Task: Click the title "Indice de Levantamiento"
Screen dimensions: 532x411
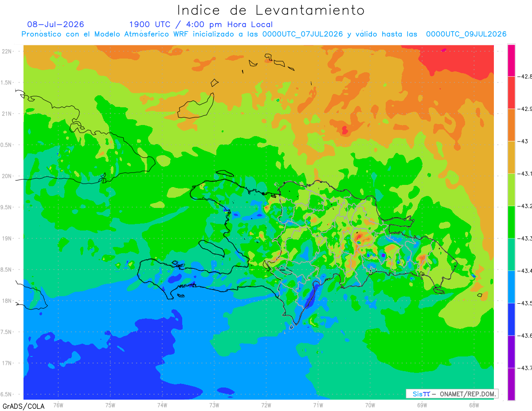Action: tap(271, 10)
